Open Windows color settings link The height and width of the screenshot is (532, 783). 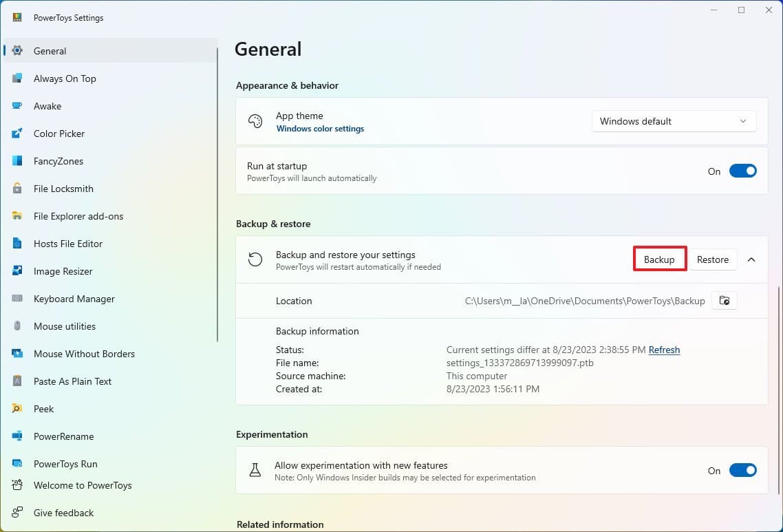320,129
